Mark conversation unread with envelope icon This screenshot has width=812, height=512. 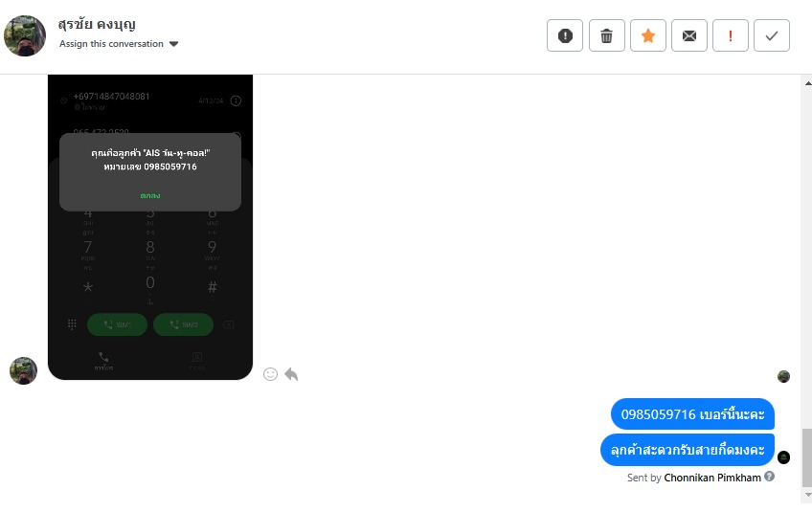coord(688,35)
